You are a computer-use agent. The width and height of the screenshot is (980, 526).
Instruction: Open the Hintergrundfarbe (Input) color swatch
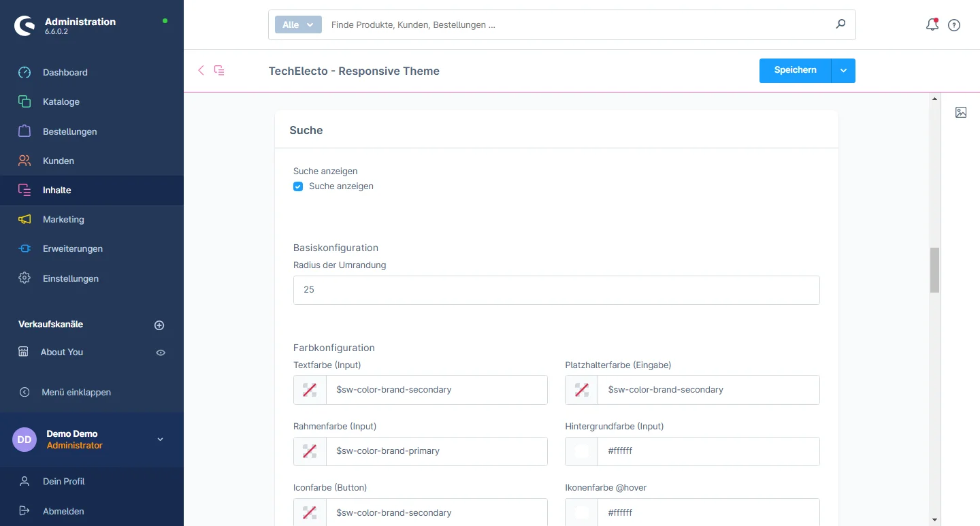[x=582, y=451]
